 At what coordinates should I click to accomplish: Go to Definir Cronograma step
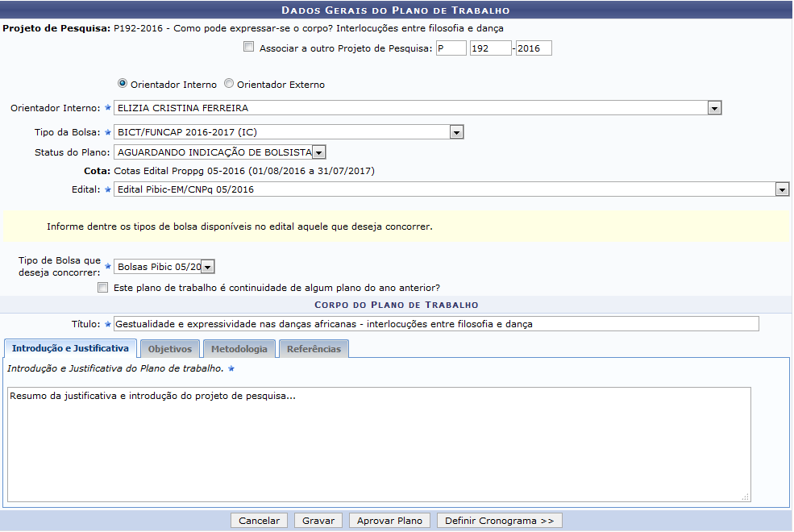tap(499, 521)
